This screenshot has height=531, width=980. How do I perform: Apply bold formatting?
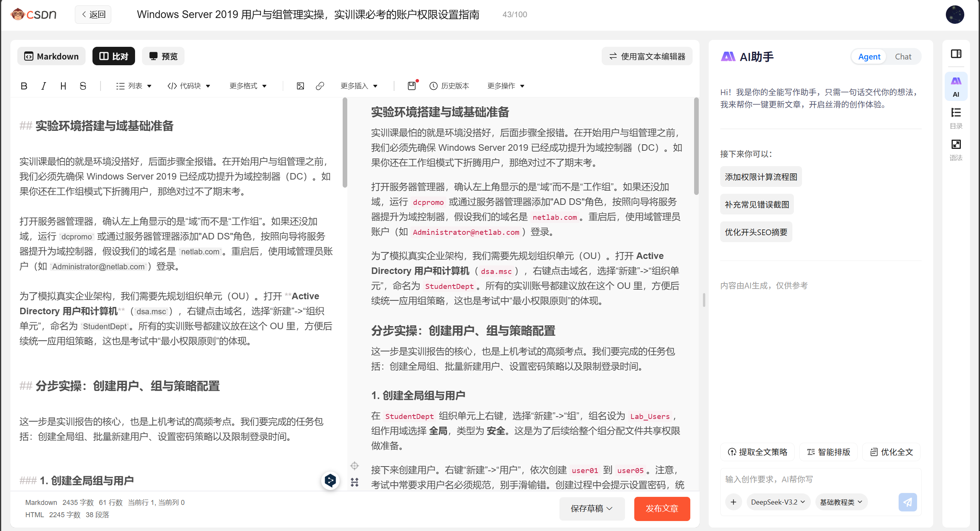(24, 86)
